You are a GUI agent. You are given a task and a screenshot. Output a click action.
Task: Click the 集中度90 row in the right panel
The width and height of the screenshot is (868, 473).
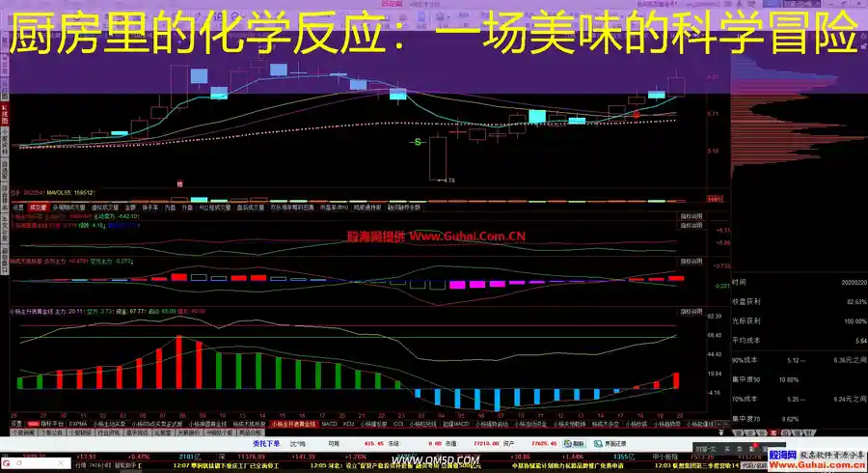pos(800,379)
